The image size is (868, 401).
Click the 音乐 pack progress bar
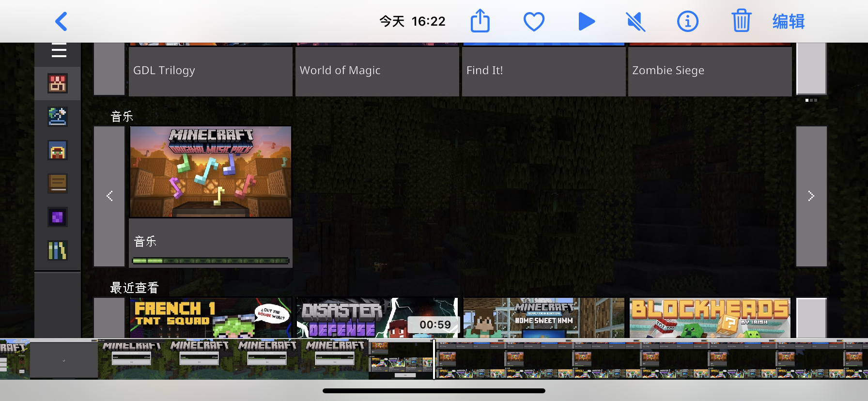click(211, 261)
